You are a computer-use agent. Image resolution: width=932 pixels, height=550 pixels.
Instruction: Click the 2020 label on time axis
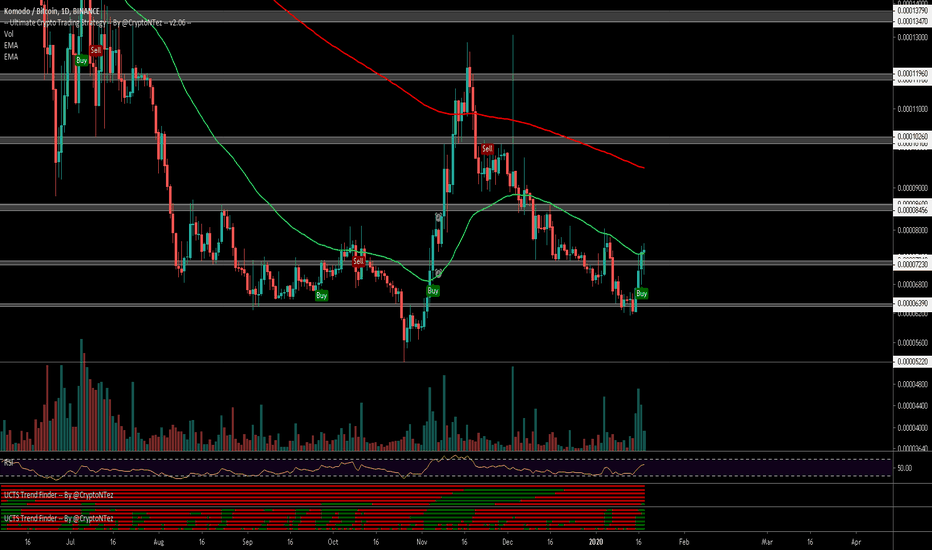point(596,542)
